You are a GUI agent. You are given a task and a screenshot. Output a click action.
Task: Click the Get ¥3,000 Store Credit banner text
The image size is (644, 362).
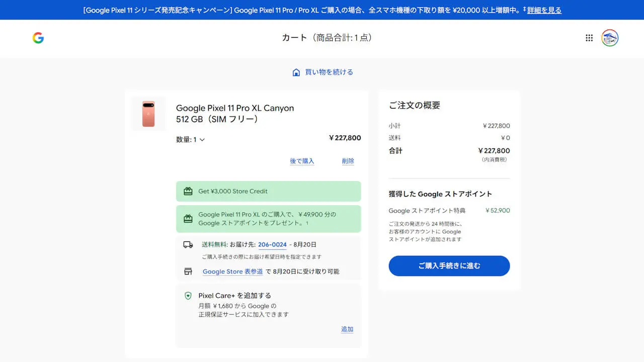233,192
